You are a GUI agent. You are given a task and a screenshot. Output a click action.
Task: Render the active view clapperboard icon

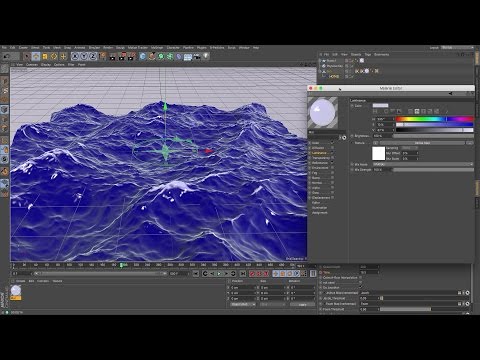[113, 56]
